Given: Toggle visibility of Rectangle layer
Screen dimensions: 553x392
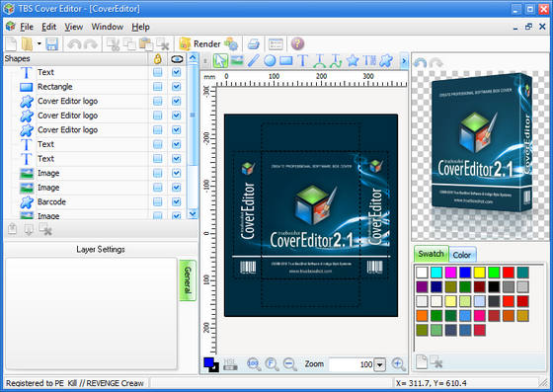Looking at the screenshot, I should pyautogui.click(x=177, y=87).
